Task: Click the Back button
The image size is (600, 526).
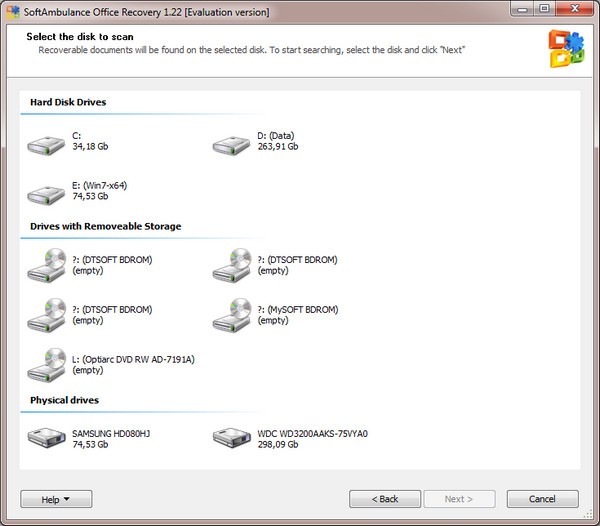Action: pyautogui.click(x=385, y=499)
